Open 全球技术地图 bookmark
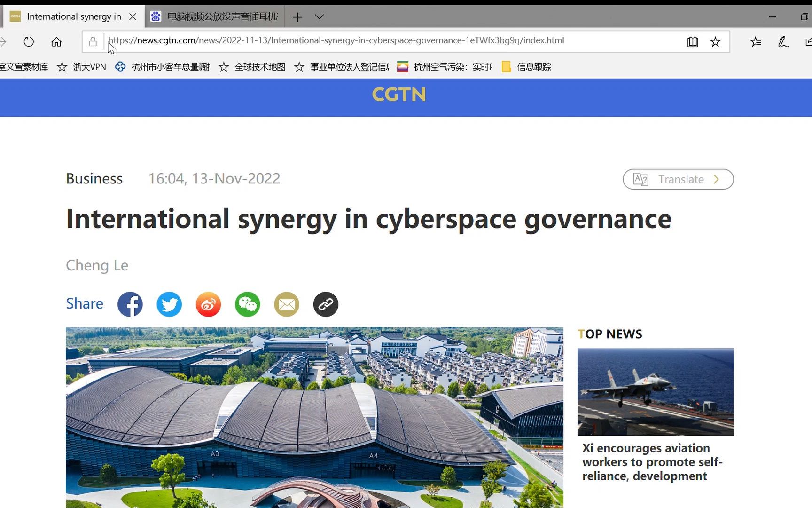Viewport: 812px width, 508px height. pos(252,67)
